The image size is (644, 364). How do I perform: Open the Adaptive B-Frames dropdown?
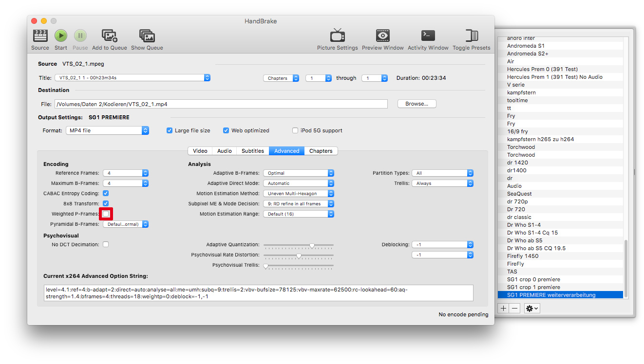tap(299, 173)
